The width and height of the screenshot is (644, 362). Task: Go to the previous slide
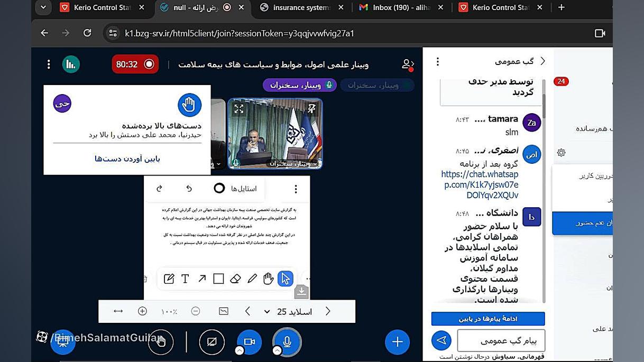[247, 311]
